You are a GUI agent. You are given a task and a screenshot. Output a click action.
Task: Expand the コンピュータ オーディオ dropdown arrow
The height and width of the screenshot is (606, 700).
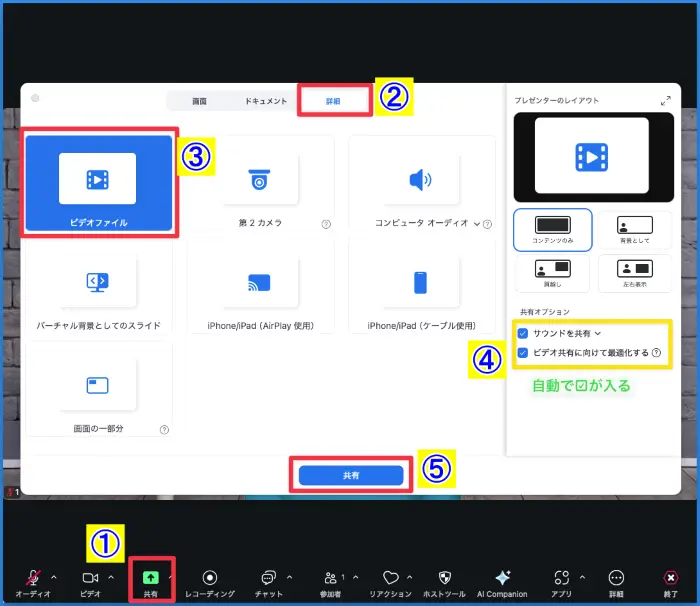[477, 224]
